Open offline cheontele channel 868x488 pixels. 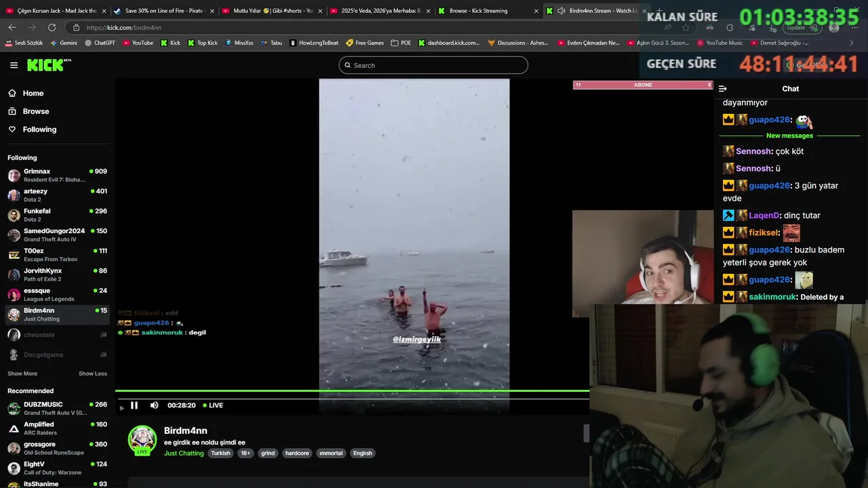click(x=57, y=335)
